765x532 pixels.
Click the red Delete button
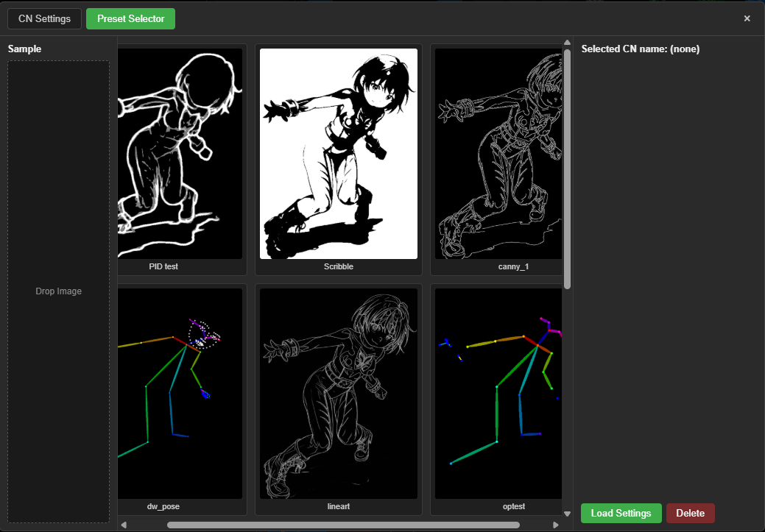coord(691,513)
